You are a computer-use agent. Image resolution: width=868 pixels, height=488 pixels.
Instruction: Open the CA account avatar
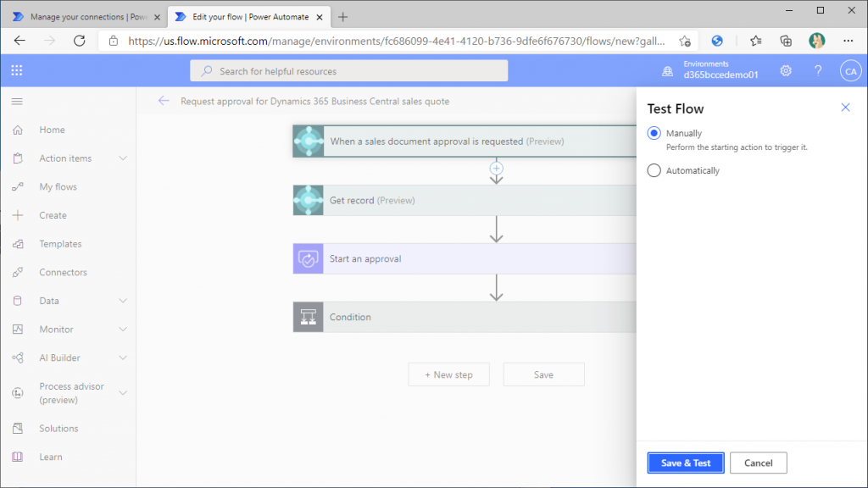(x=850, y=71)
